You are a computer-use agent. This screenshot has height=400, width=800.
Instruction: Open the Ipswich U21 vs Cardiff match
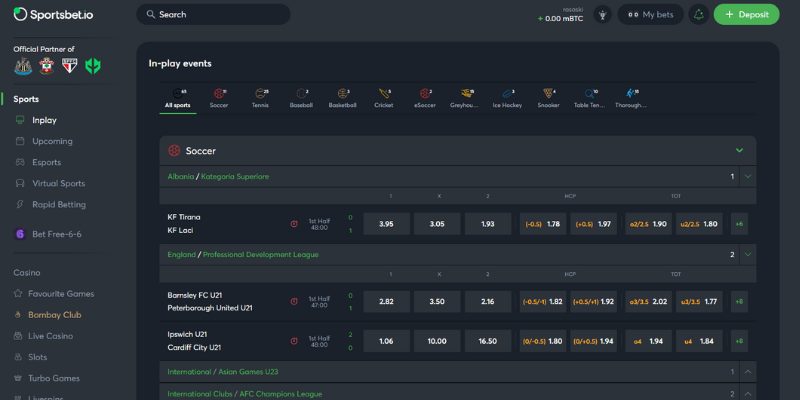click(x=194, y=341)
